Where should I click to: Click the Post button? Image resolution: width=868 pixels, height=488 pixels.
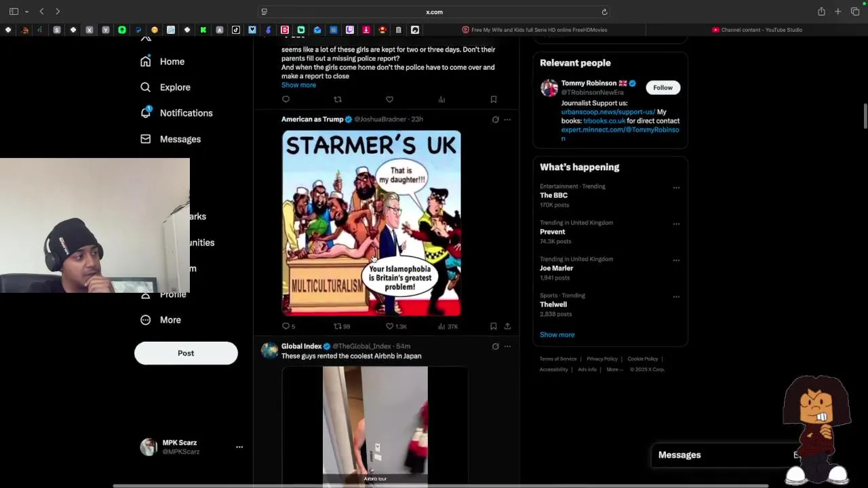pyautogui.click(x=186, y=353)
